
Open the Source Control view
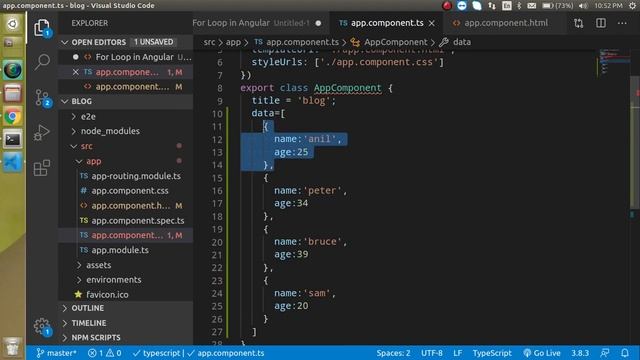tap(42, 98)
